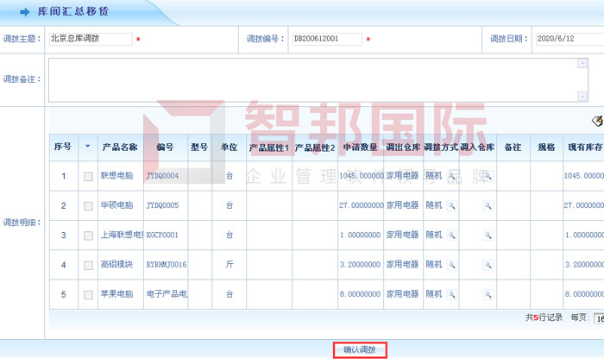The height and width of the screenshot is (364, 604).
Task: Click 调拨方式 magnifier in 高铝模块 row
Action: [451, 265]
